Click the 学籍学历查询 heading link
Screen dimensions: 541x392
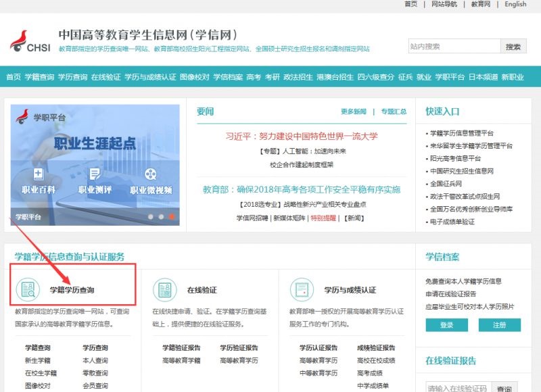[x=72, y=290]
